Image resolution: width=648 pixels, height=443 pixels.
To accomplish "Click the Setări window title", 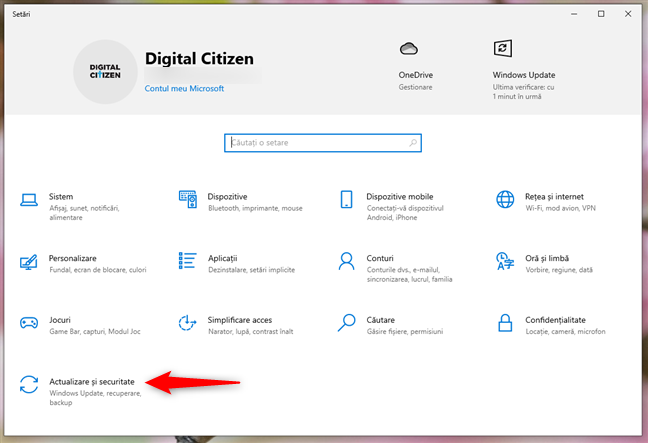I will pos(21,14).
